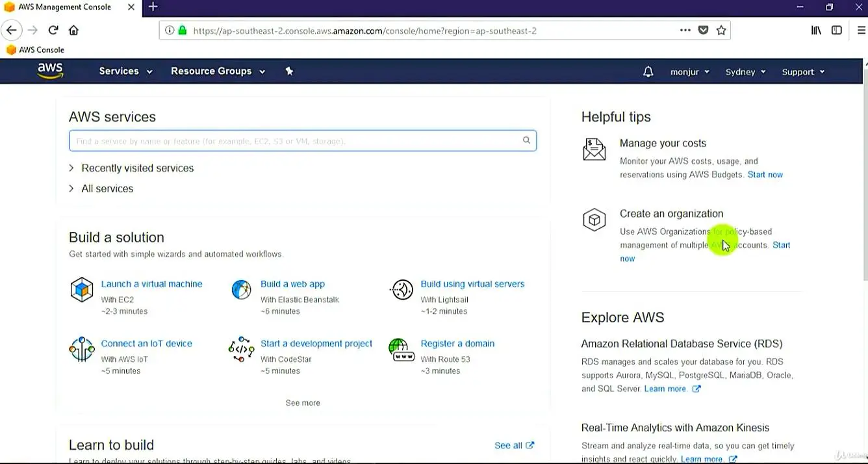Click the Manage your costs envelope icon
868x464 pixels.
coord(594,149)
